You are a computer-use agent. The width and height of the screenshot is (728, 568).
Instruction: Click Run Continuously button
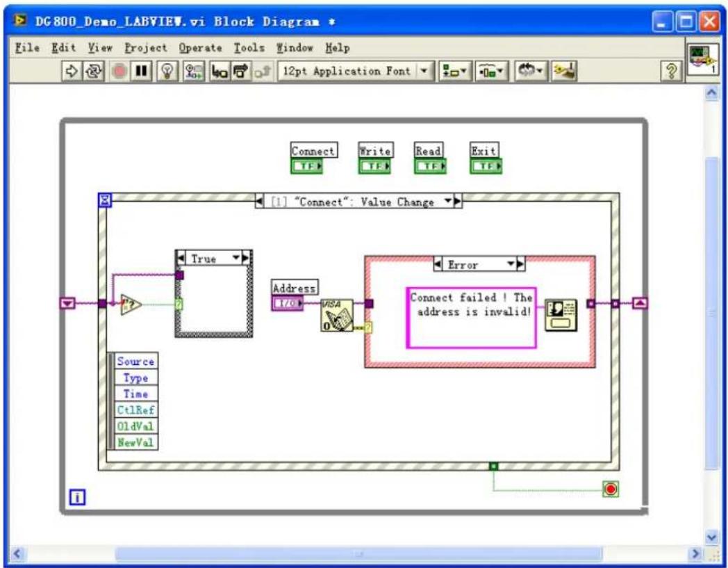(x=93, y=71)
